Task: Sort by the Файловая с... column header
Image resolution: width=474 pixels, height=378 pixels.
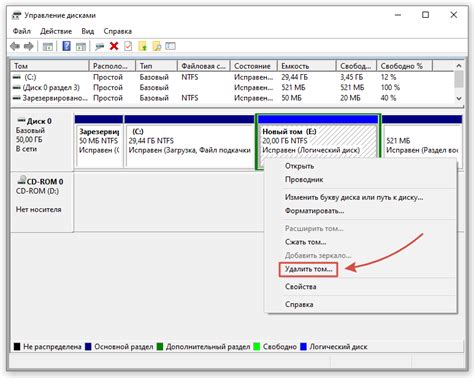Action: pos(204,66)
